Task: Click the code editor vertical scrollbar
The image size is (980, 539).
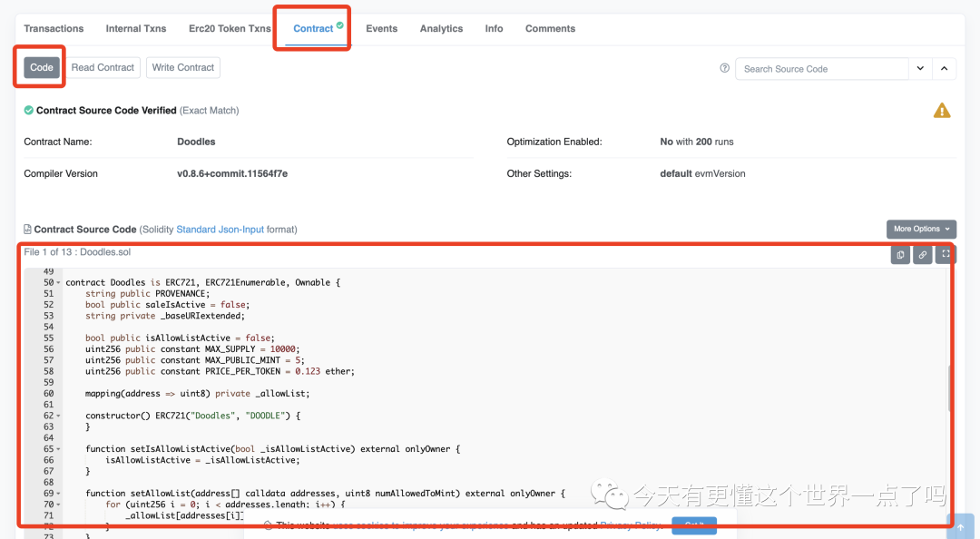Action: point(950,388)
